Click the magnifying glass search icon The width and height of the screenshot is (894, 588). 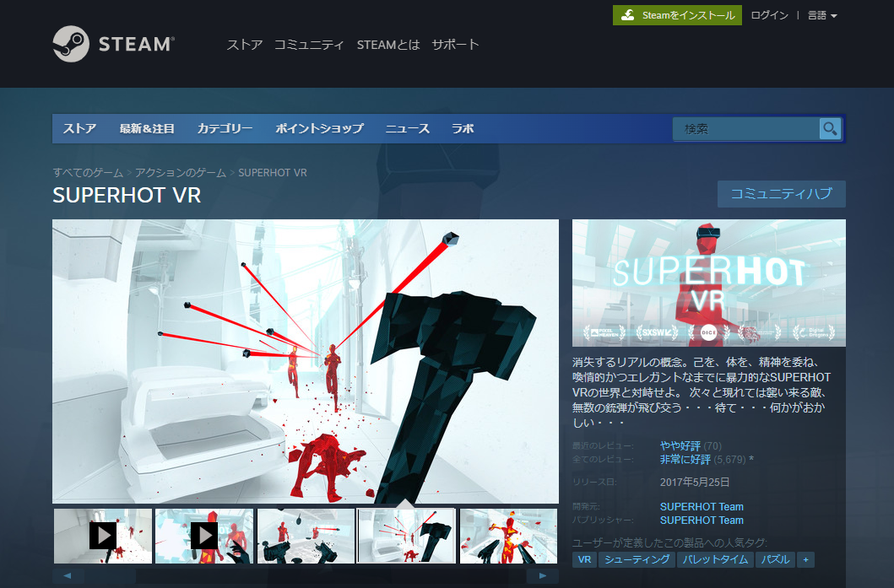[x=830, y=129]
